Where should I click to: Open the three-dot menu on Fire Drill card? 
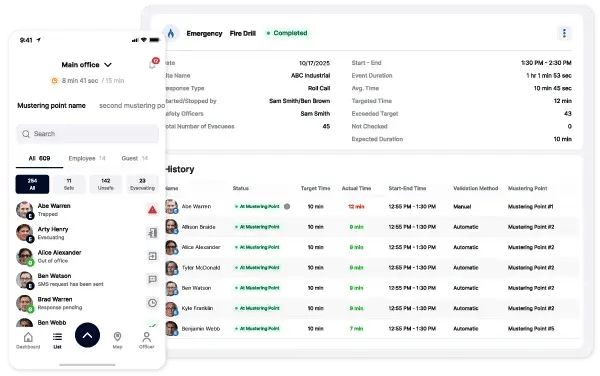(564, 33)
